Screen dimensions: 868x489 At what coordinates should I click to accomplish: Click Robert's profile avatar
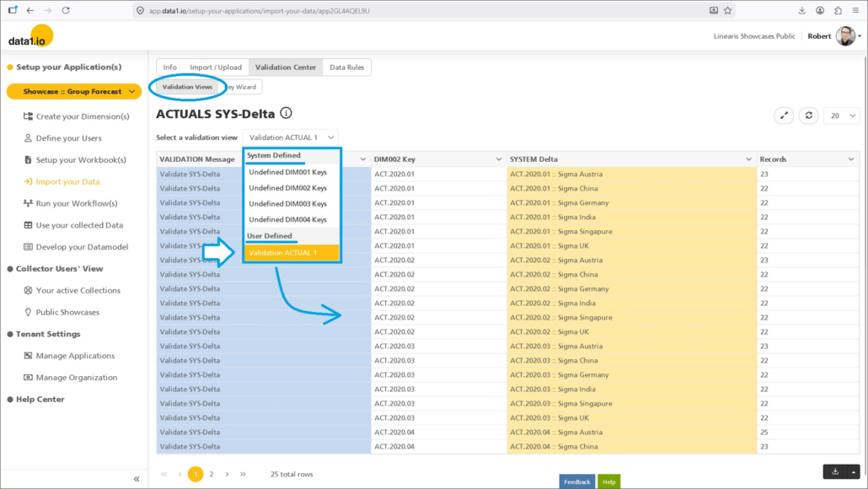click(x=844, y=36)
